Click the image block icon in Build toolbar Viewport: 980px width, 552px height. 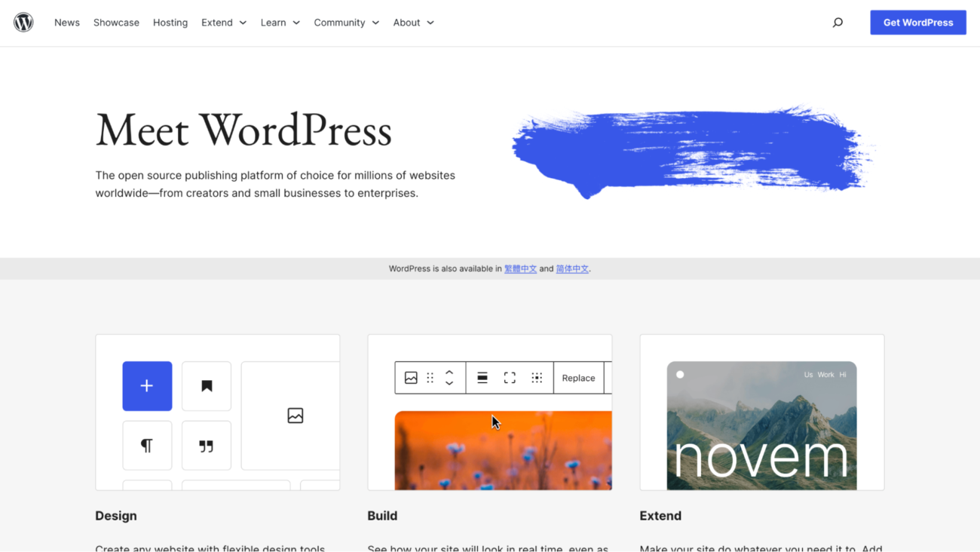411,377
